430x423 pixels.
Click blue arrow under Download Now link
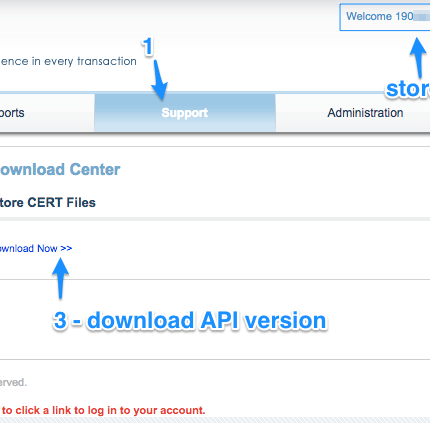tap(60, 278)
